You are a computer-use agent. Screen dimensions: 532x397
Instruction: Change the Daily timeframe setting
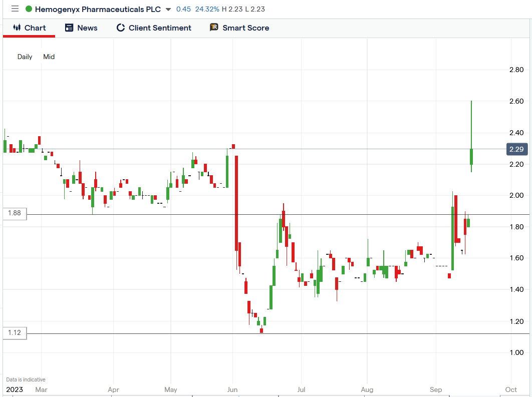pos(25,57)
